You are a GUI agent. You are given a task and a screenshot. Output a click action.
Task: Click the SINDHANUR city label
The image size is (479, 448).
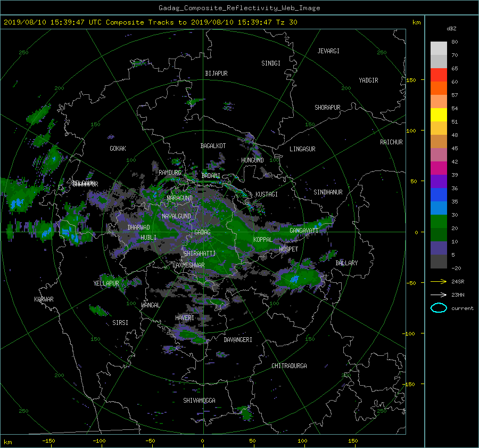[328, 192]
